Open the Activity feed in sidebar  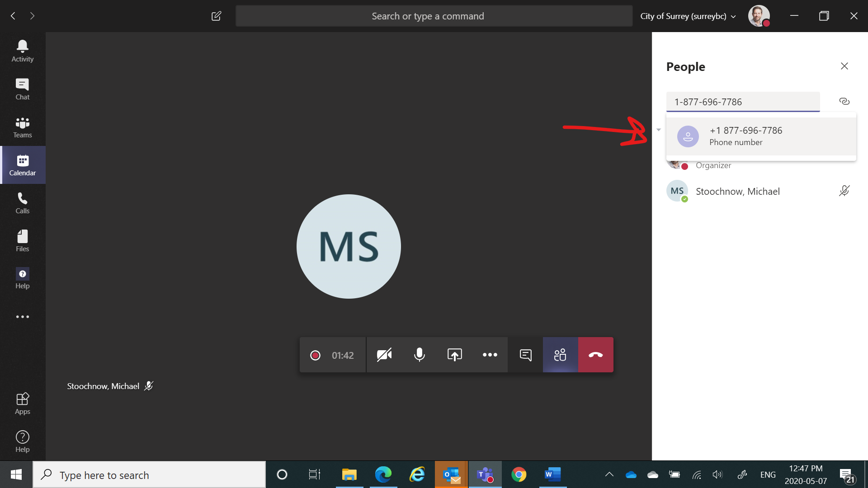pos(23,51)
